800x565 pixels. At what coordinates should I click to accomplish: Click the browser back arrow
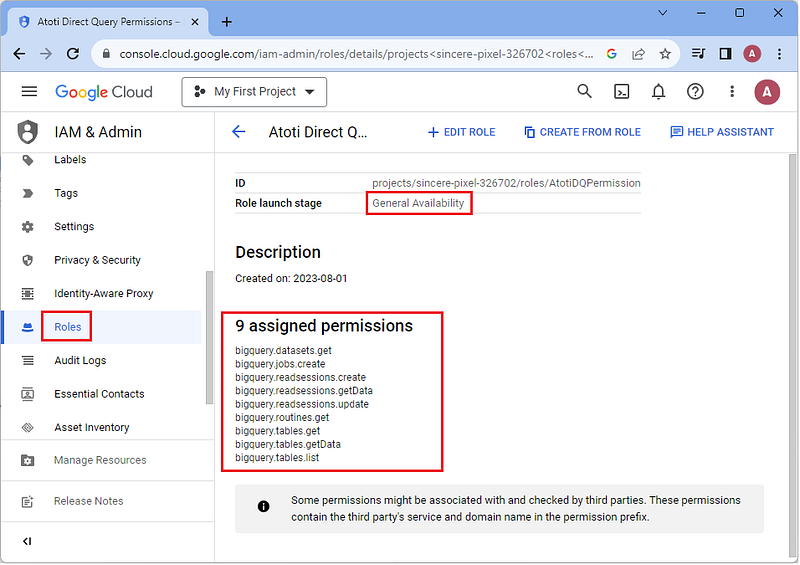pos(19,54)
